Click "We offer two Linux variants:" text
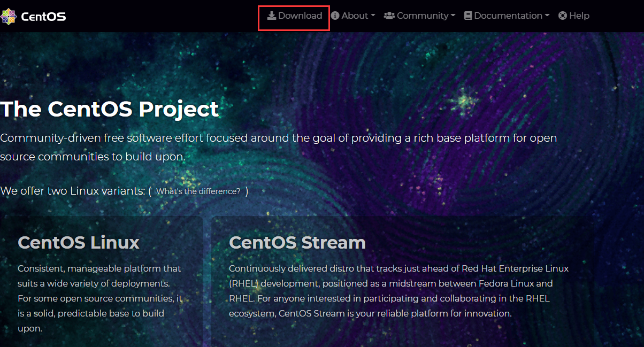This screenshot has height=347, width=644. pyautogui.click(x=73, y=191)
